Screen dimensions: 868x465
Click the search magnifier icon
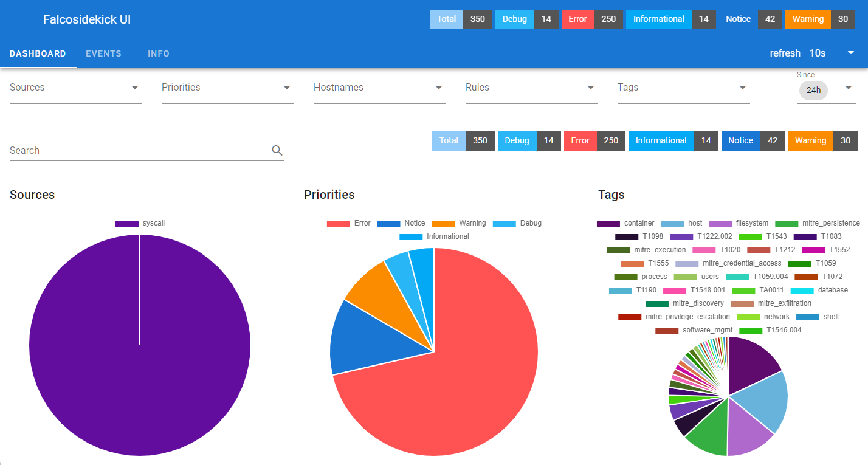click(277, 151)
